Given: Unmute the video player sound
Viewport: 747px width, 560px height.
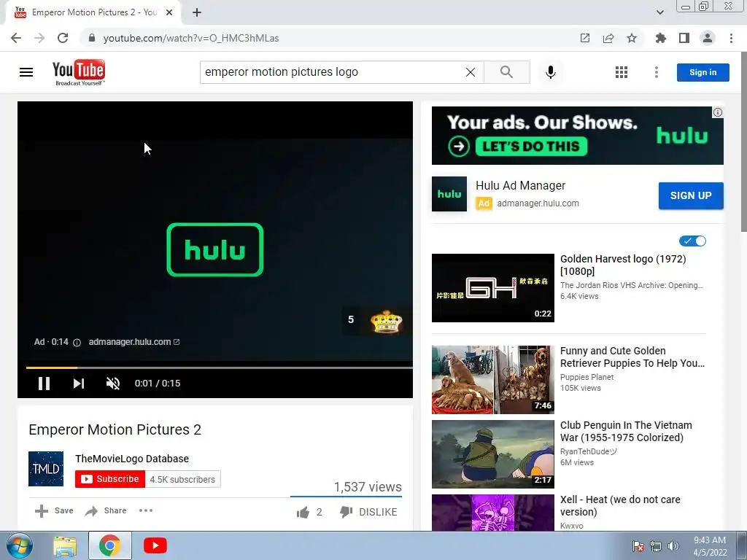Looking at the screenshot, I should click(113, 384).
